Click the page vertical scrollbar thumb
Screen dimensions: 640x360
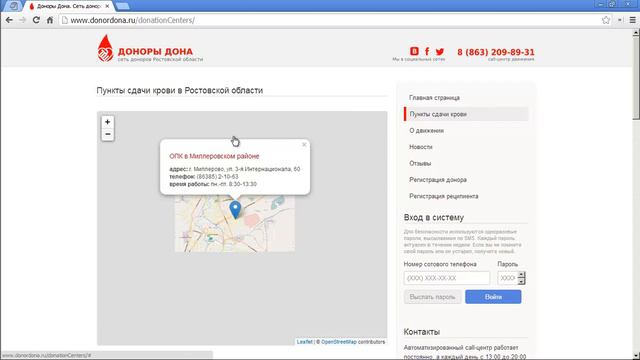click(636, 78)
